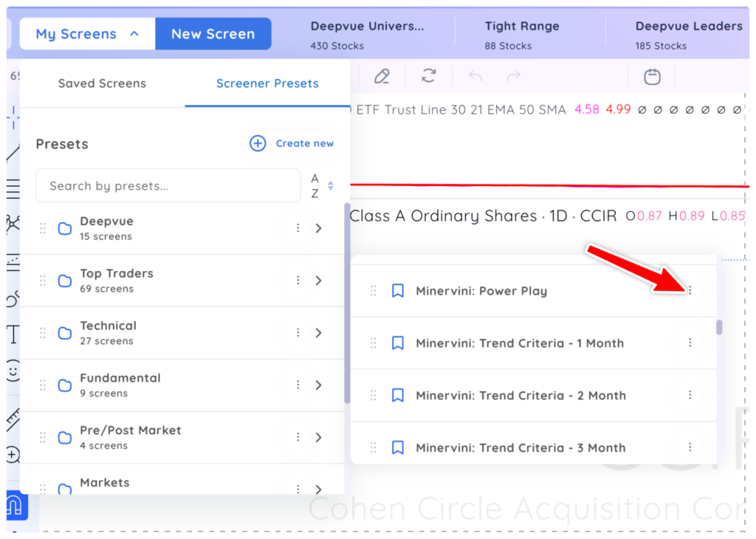Open the Deepvue Leaders screen tab
Viewport: 756px width, 539px height.
(x=689, y=35)
